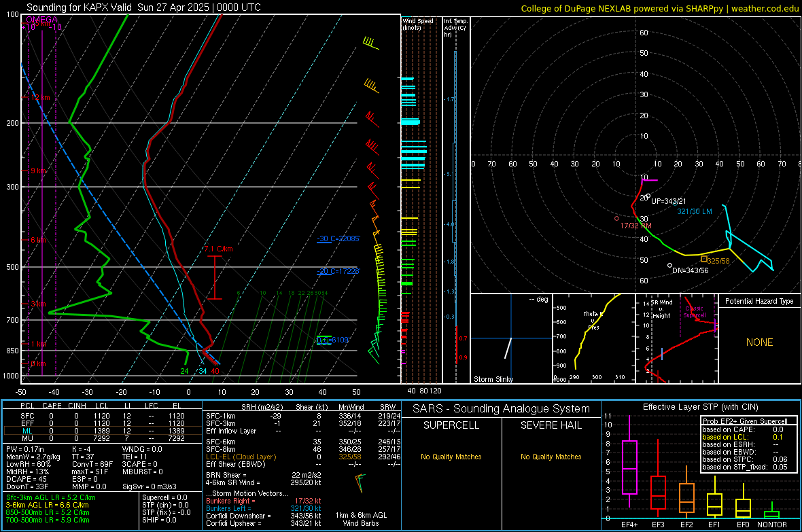Click the Theta-E v. Pres panel label
The width and height of the screenshot is (802, 532).
click(593, 320)
